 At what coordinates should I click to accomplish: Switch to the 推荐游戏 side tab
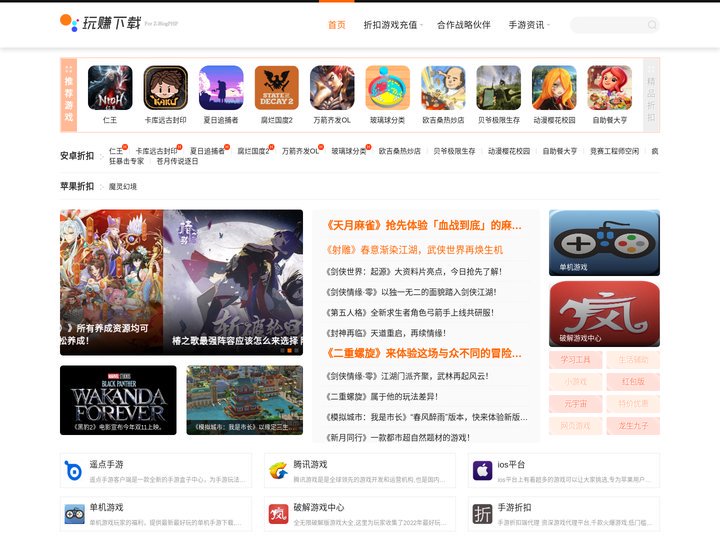(68, 95)
